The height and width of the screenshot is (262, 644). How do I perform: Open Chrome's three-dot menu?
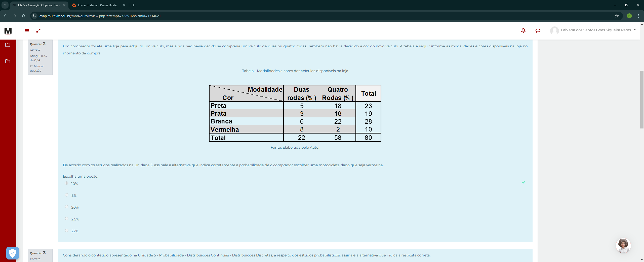638,16
